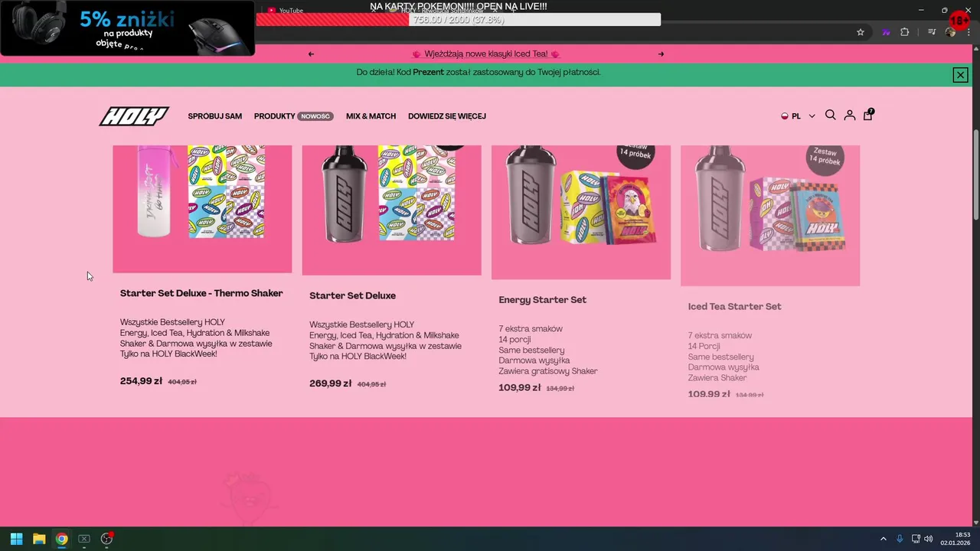Click the Starter Set Deluxe product image
Screen dimensions: 980x551
coord(391,210)
